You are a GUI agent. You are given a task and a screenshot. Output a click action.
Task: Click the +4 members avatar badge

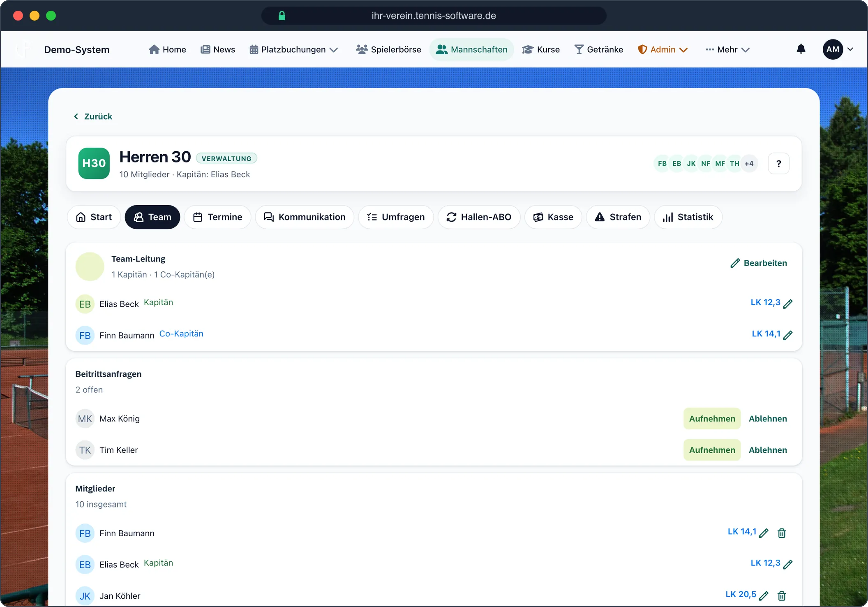pos(749,164)
